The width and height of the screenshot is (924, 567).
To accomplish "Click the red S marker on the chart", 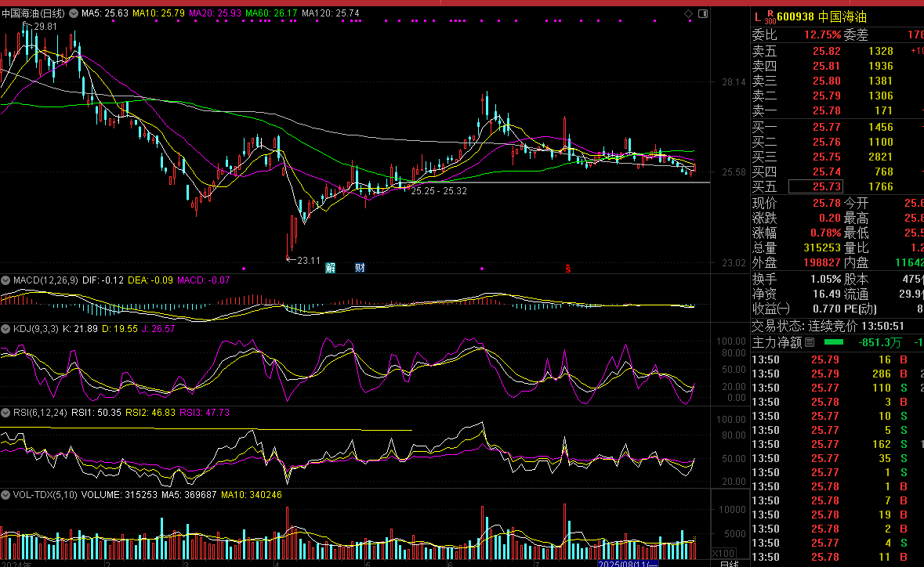I will (568, 269).
